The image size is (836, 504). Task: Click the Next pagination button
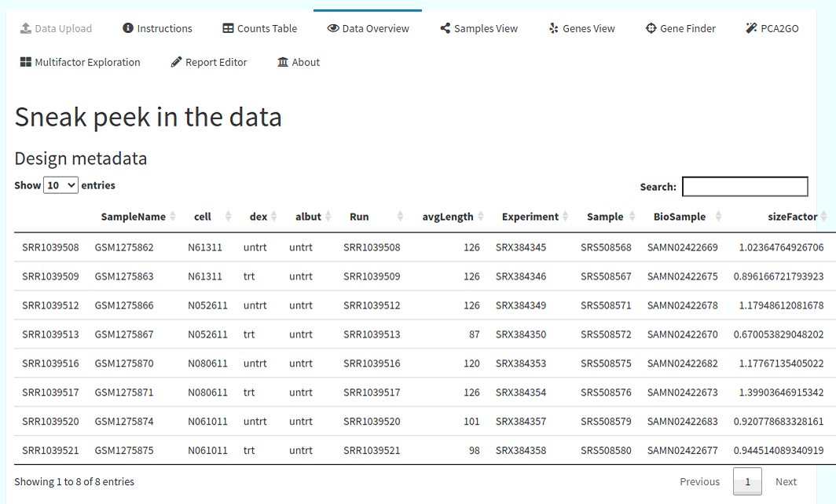click(786, 481)
